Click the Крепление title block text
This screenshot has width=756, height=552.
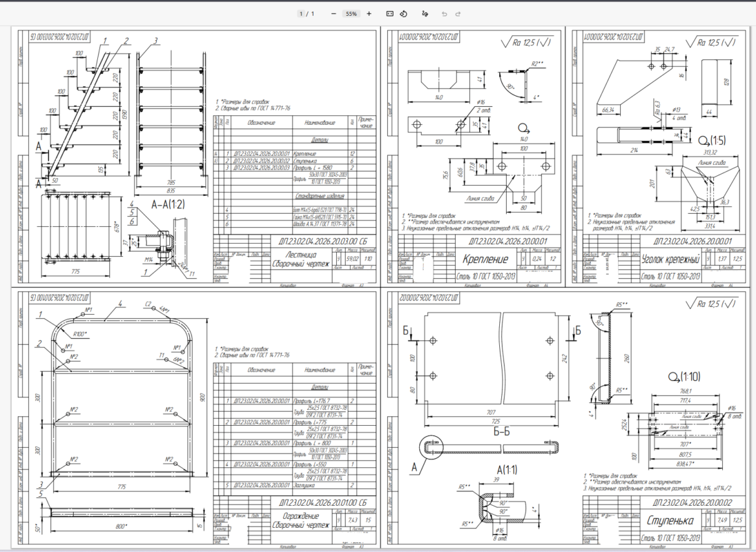[x=485, y=259]
